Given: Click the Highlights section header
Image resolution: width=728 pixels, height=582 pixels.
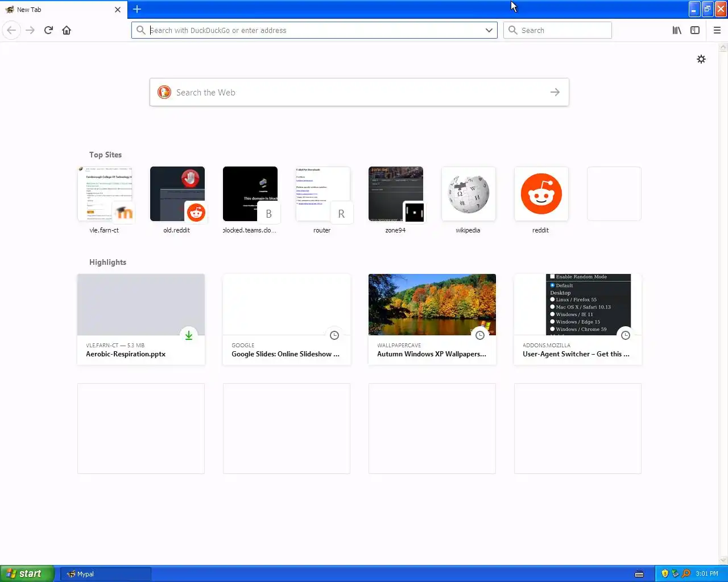Looking at the screenshot, I should pos(107,262).
